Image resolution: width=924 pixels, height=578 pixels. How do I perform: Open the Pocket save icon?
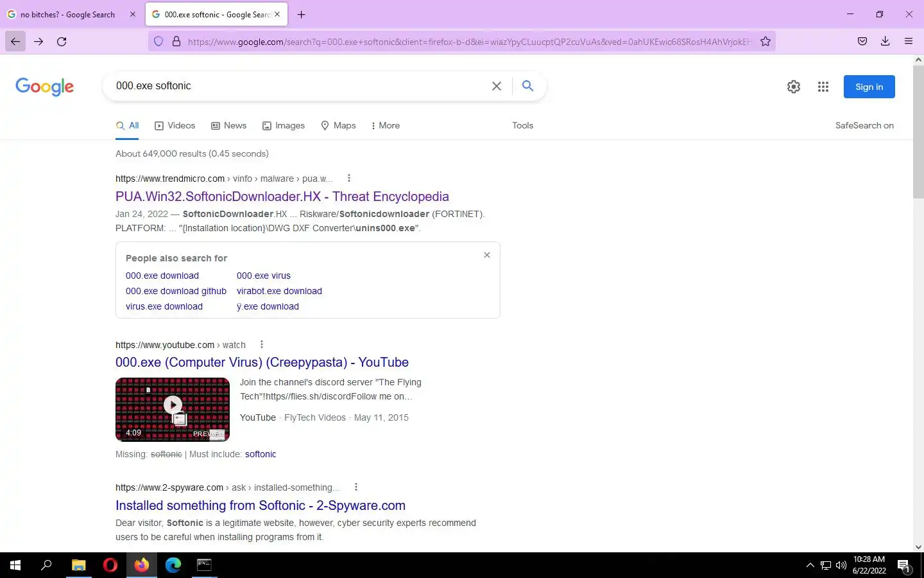click(x=862, y=42)
